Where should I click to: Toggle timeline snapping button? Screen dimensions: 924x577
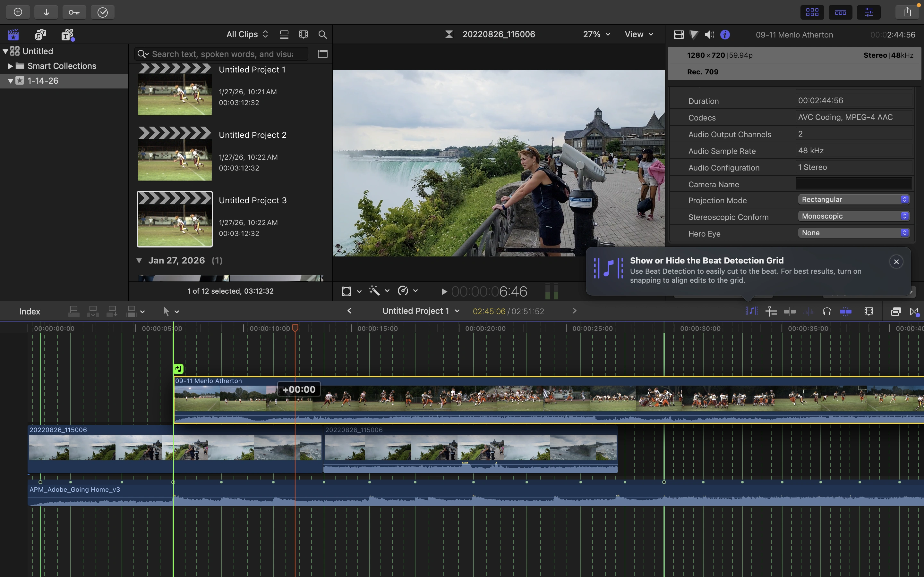(846, 311)
